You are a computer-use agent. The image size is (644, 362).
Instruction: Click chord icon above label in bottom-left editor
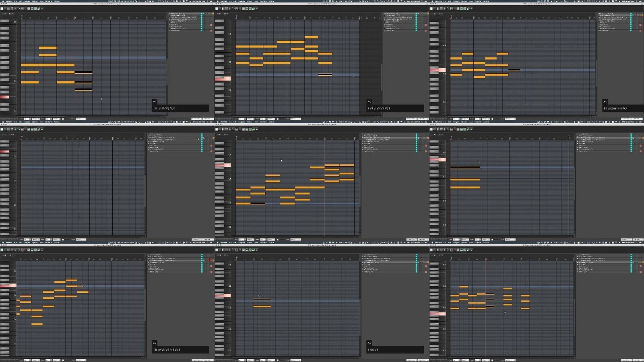coord(155,343)
